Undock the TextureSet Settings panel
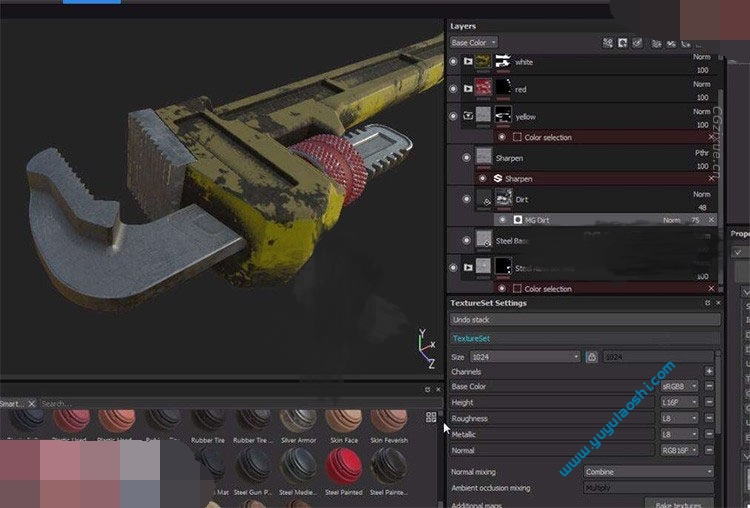 (707, 303)
